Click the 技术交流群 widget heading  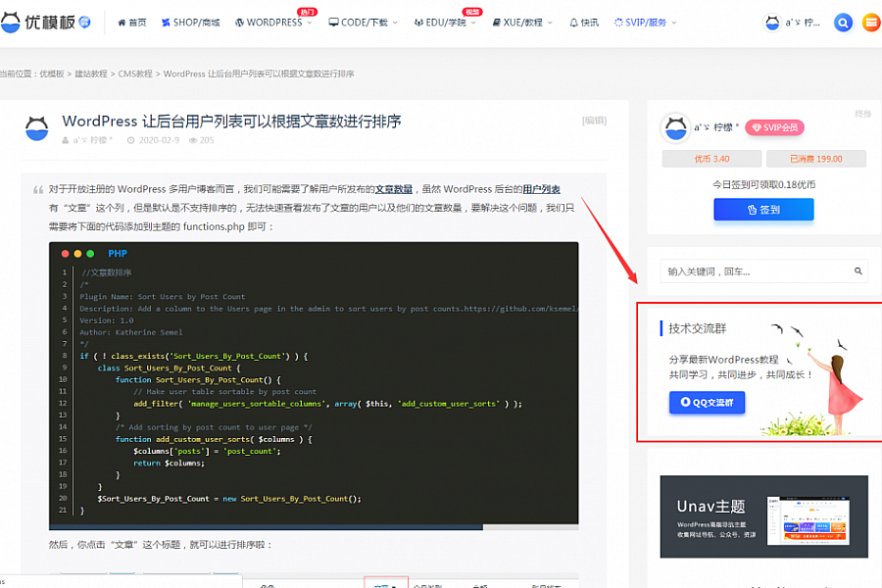(x=697, y=328)
